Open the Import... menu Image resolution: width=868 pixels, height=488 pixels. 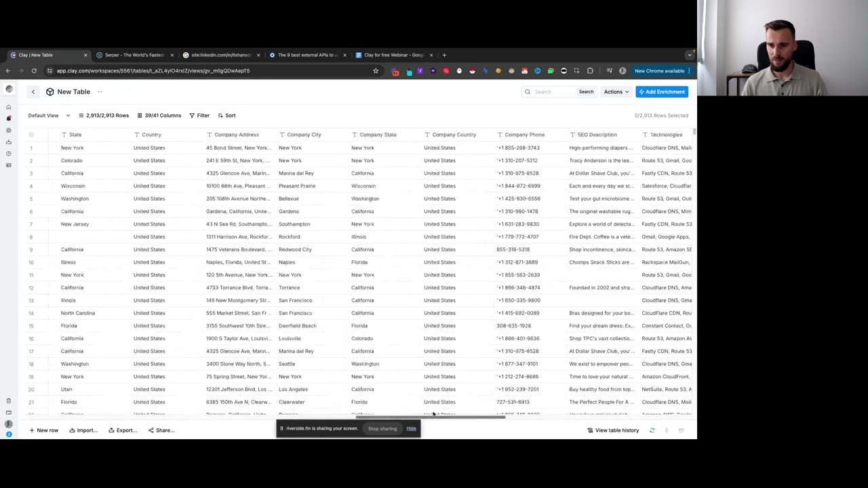click(x=84, y=430)
